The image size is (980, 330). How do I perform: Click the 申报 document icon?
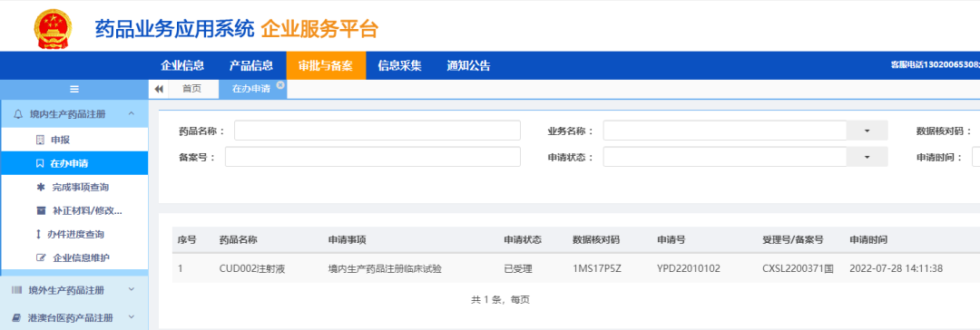click(x=40, y=140)
